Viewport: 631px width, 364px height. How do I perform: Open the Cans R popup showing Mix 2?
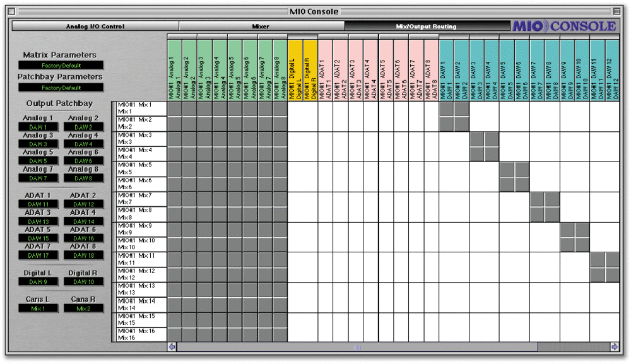click(x=83, y=308)
